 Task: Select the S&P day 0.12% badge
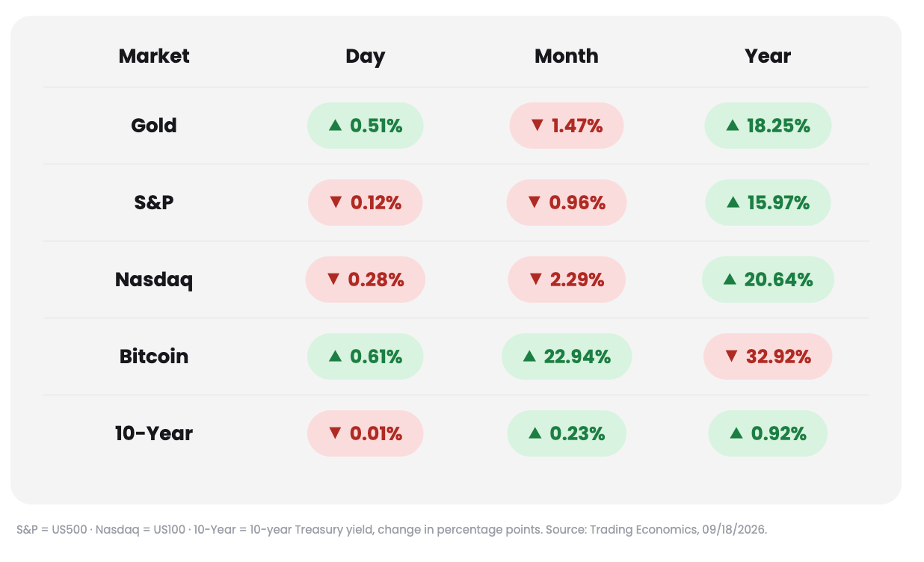365,203
